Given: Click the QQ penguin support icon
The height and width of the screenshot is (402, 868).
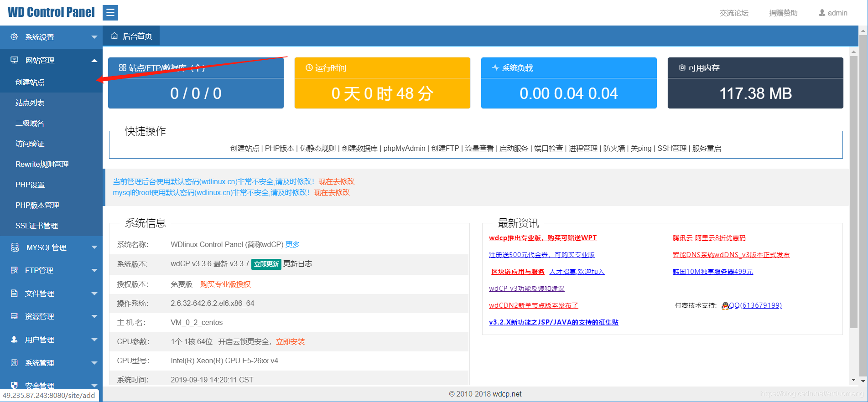Looking at the screenshot, I should tap(725, 306).
